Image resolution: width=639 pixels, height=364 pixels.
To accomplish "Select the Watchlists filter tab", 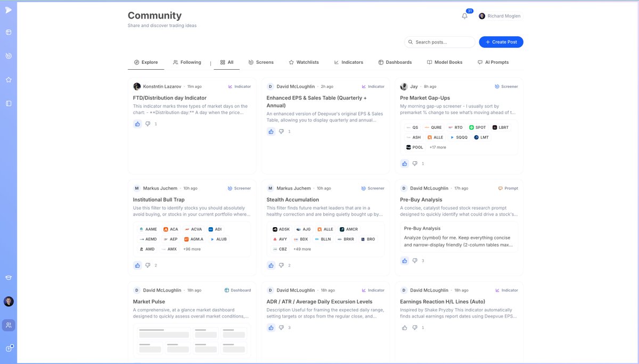I will pos(304,62).
